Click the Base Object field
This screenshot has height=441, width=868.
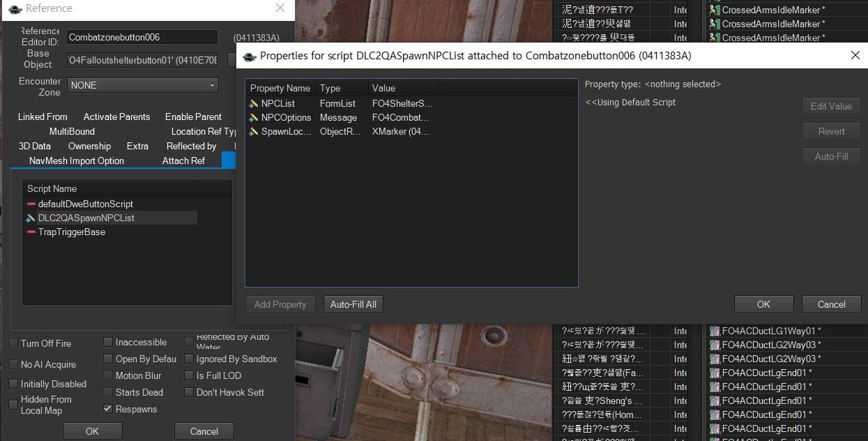142,61
